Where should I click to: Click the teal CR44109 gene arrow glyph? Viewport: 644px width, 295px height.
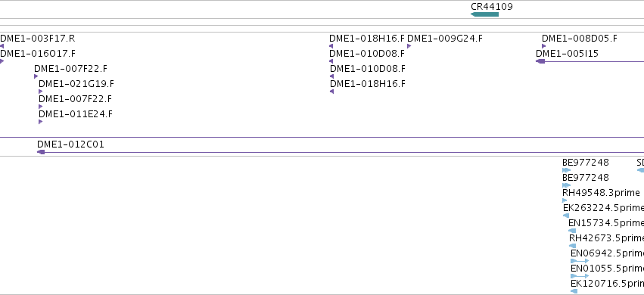point(484,14)
